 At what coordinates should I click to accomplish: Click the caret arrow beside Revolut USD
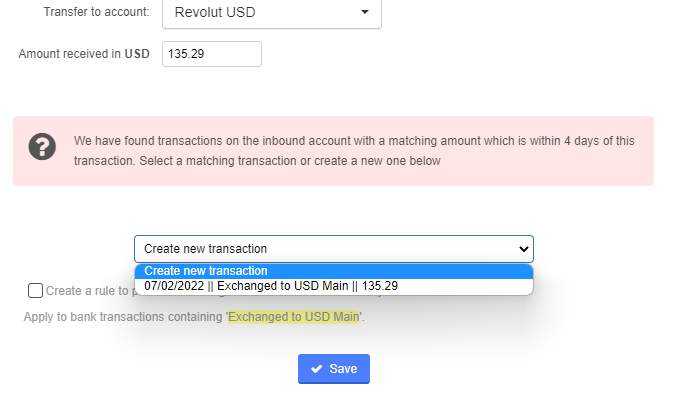point(365,12)
